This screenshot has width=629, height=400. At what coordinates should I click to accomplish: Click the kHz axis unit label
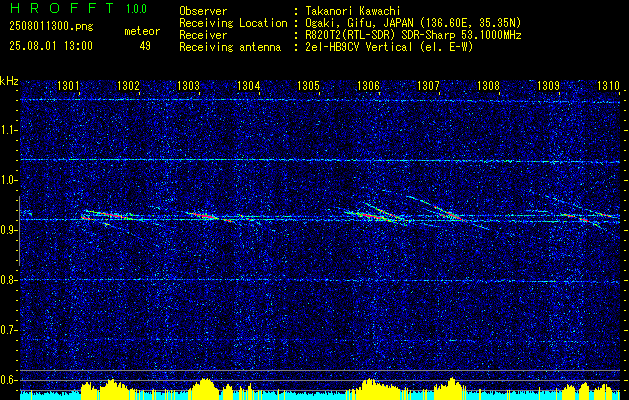9,81
